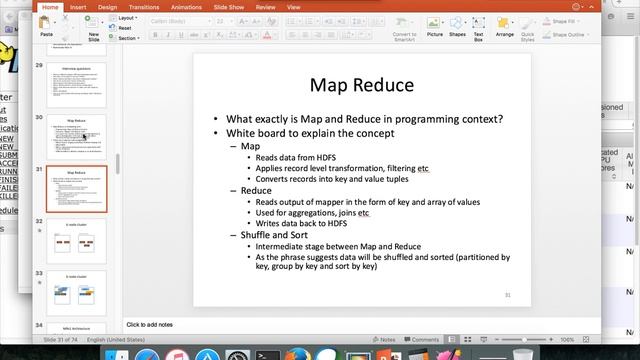Open the Terminal app in the Dock
This screenshot has width=640, height=360.
click(x=267, y=355)
